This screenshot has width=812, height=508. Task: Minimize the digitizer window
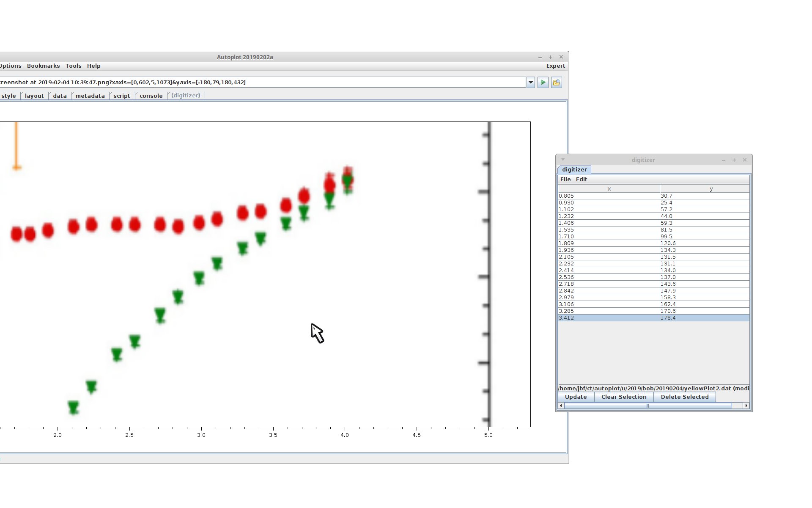[724, 160]
